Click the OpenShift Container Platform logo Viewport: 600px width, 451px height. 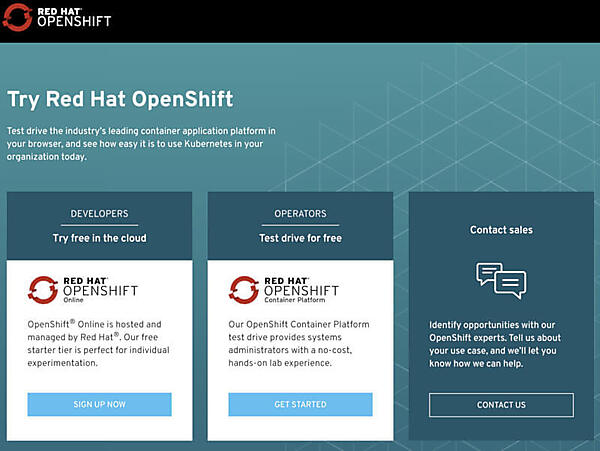tap(284, 290)
